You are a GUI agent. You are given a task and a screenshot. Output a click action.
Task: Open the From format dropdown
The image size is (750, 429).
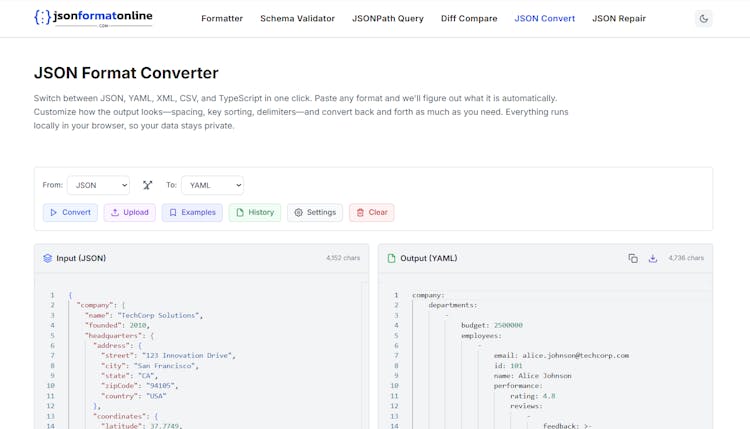[98, 185]
